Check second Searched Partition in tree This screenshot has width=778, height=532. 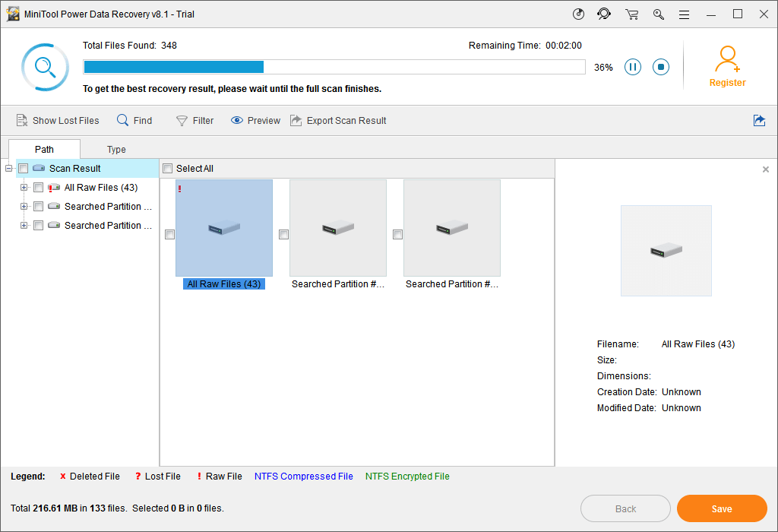38,225
